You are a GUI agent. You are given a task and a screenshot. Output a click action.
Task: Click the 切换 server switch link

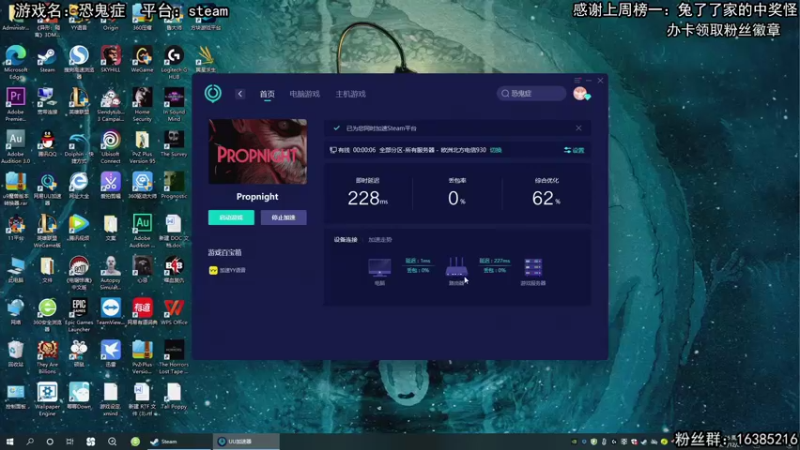pos(495,150)
